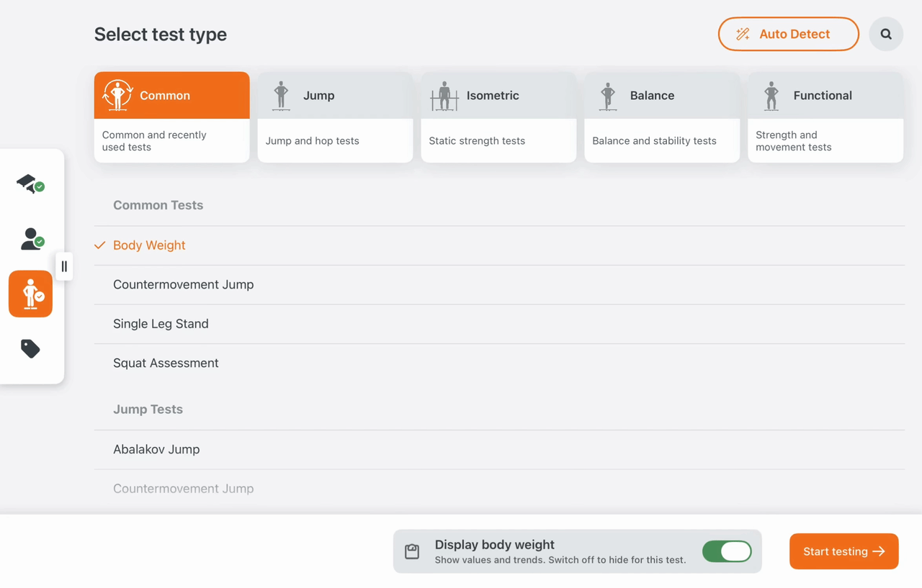
Task: Click the clipboard icon beside Display body weight
Action: [412, 551]
